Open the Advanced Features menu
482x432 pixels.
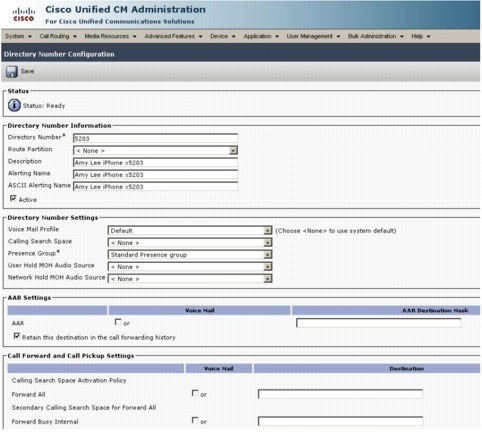click(x=173, y=36)
